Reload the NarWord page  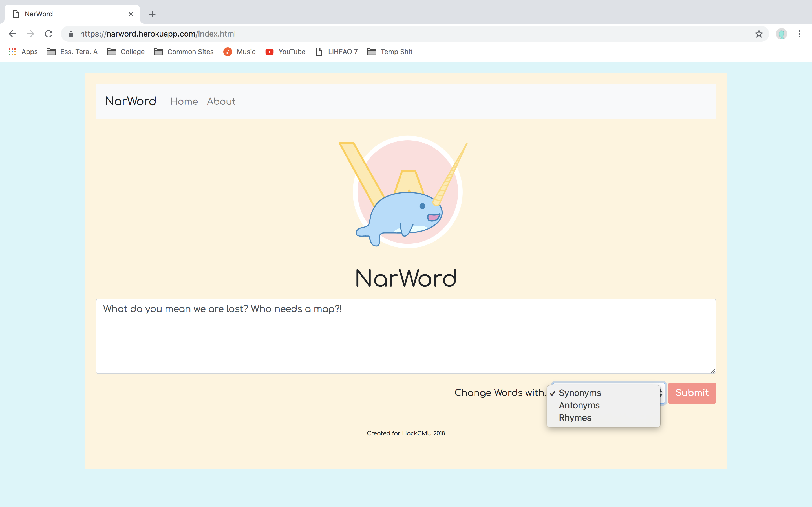coord(49,34)
